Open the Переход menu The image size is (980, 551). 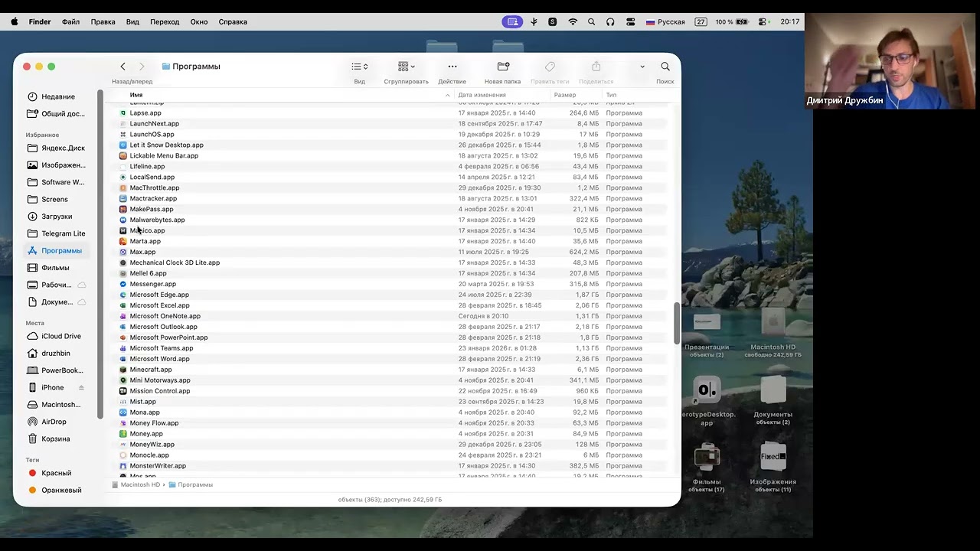[x=165, y=22]
